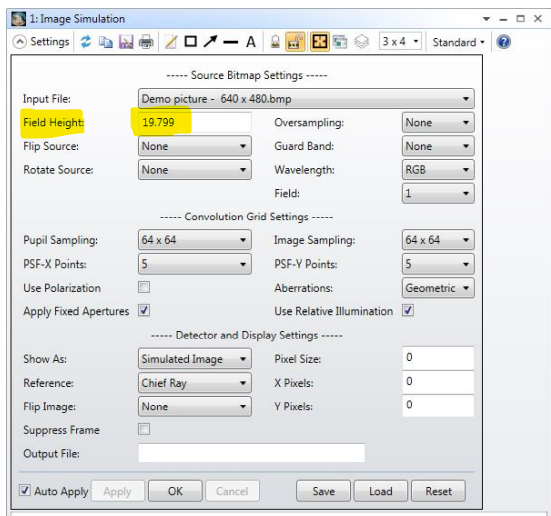The width and height of the screenshot is (551, 516).
Task: Select the pencil annotation tool
Action: tap(171, 42)
